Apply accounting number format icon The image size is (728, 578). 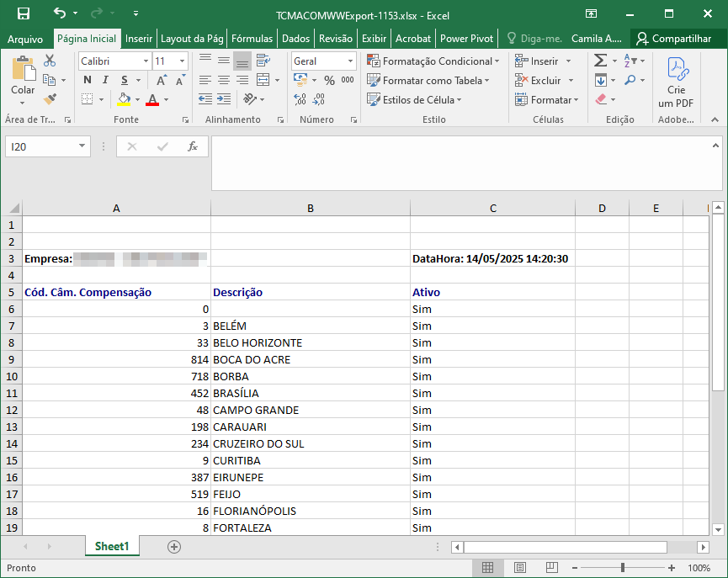click(x=300, y=80)
